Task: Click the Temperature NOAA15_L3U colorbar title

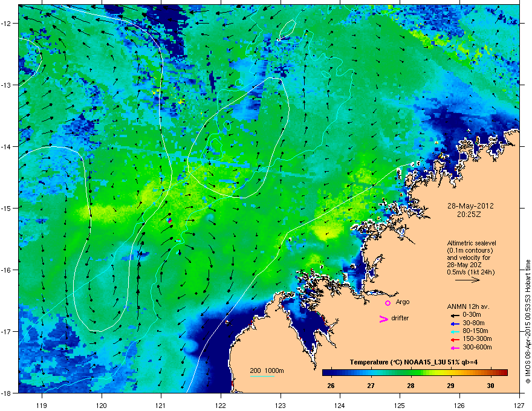Action: coord(414,362)
